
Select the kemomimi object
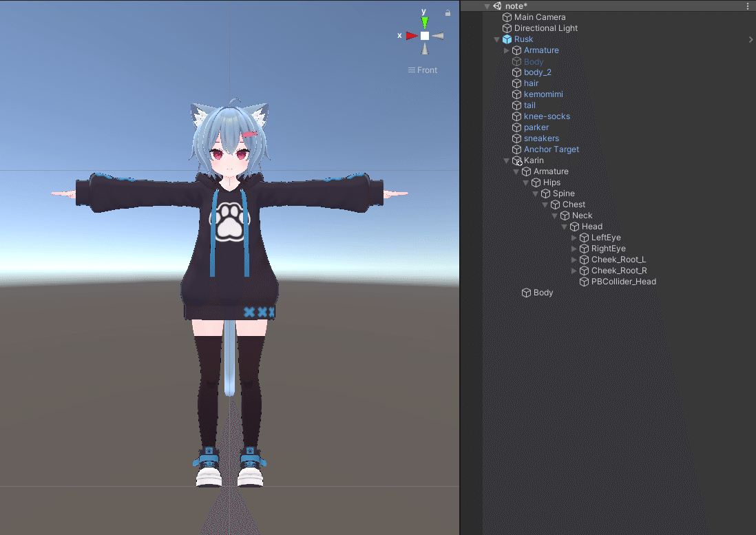coord(543,94)
